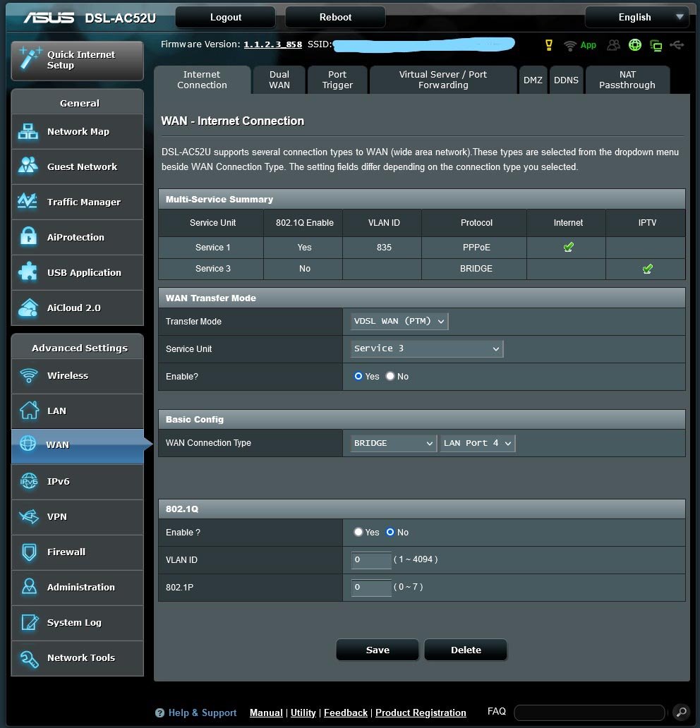Viewport: 700px width, 728px height.
Task: Click the USB status icon
Action: coord(677,45)
